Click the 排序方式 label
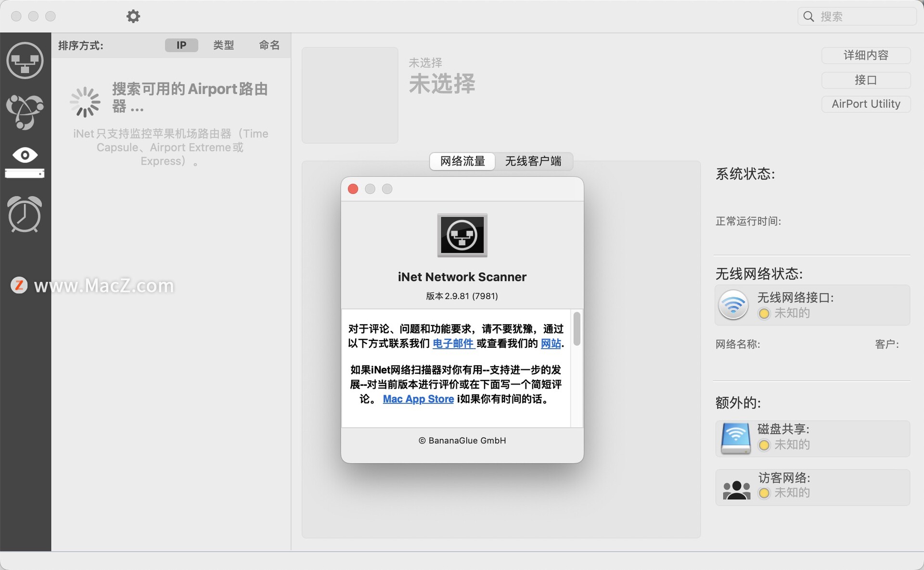 coord(81,46)
